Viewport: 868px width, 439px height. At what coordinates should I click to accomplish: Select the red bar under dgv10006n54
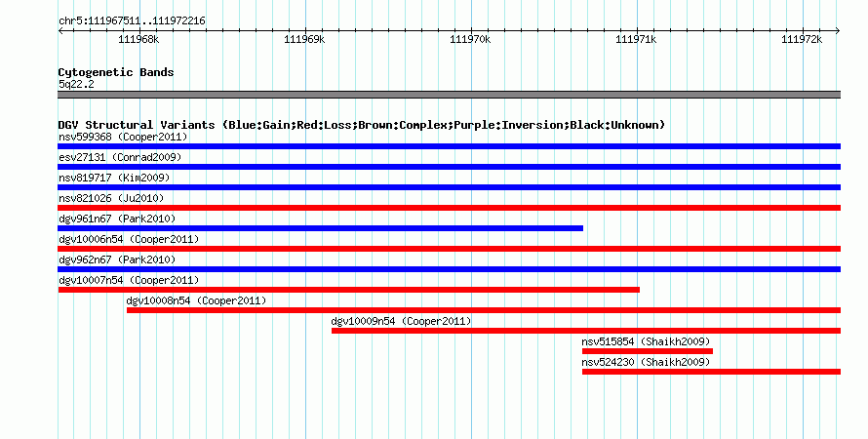449,249
